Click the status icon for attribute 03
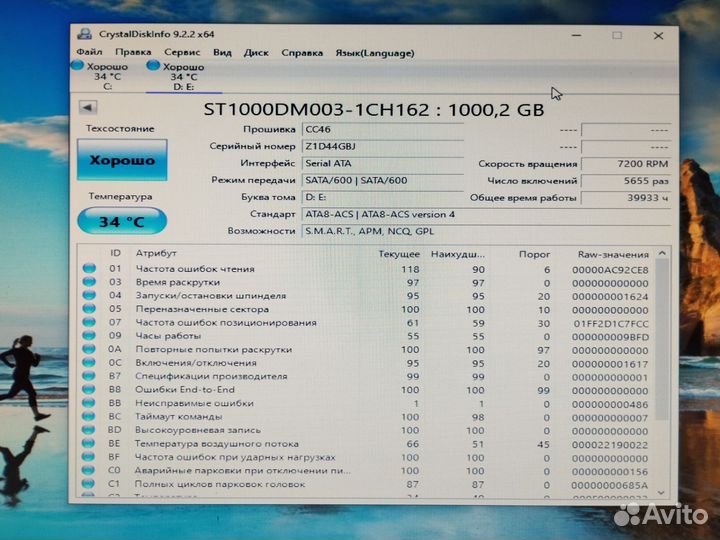 click(x=89, y=282)
